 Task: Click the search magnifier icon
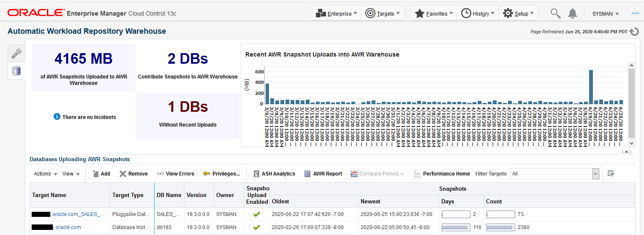tap(555, 14)
